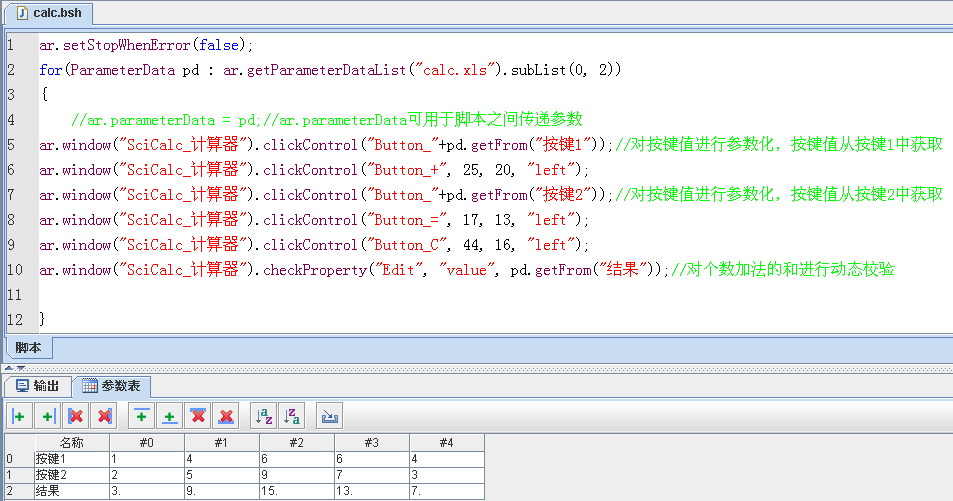Viewport: 953px width, 501px height.
Task: Expand the bottom panel with splitter down arrow
Action: coord(19,366)
